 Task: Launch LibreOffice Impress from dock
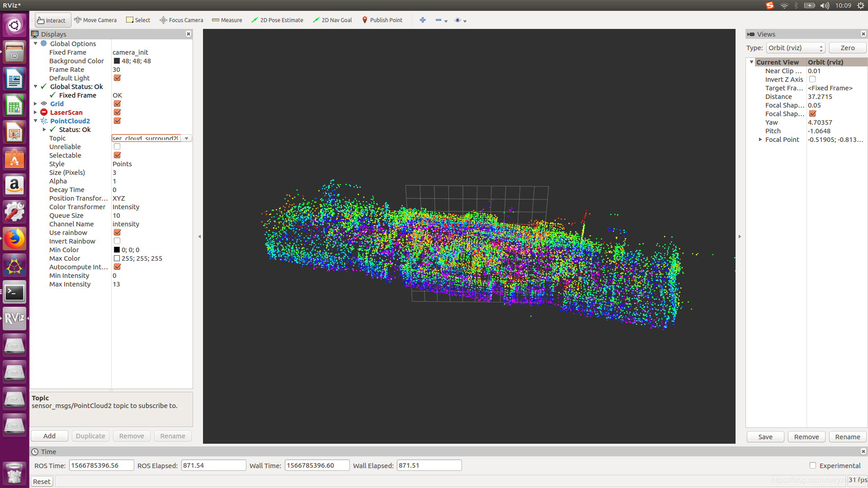pyautogui.click(x=14, y=132)
